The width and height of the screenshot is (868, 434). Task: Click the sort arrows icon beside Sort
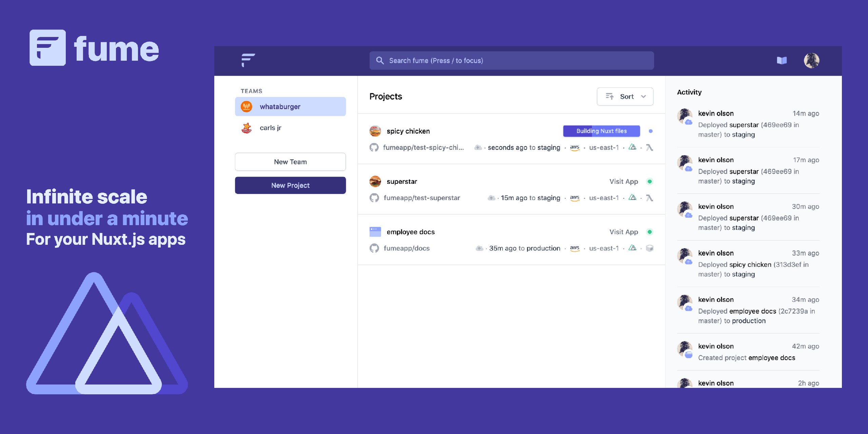(610, 97)
